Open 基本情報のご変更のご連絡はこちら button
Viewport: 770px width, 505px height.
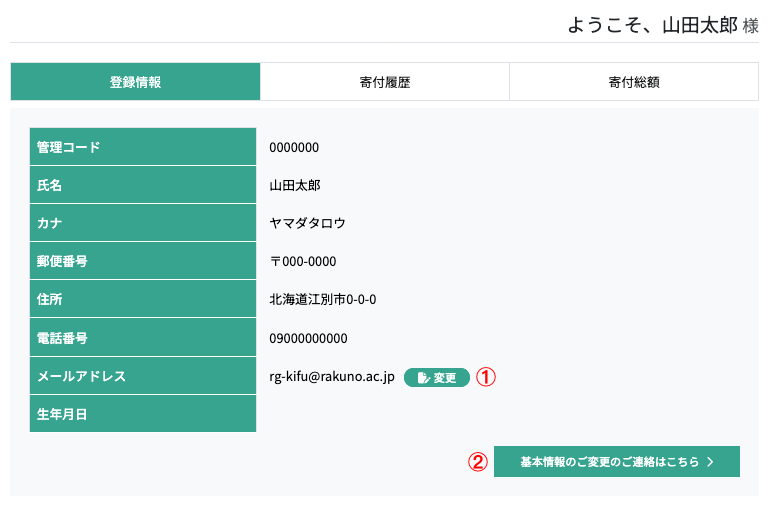click(x=617, y=461)
